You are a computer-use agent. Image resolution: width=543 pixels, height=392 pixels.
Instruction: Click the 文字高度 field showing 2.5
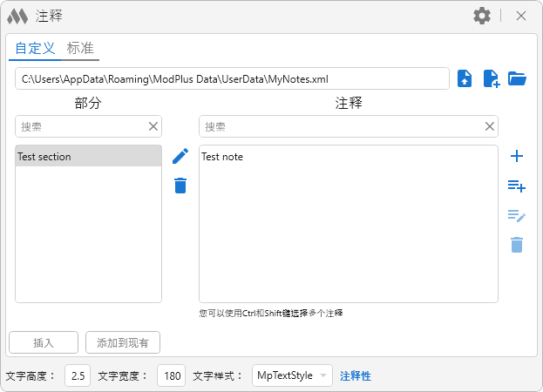point(78,375)
